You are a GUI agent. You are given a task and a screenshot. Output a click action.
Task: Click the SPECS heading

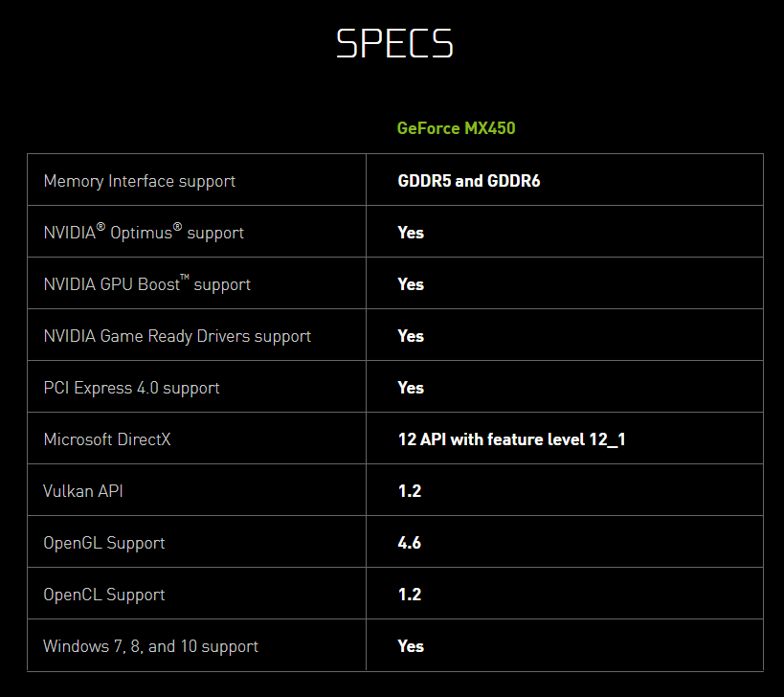393,44
